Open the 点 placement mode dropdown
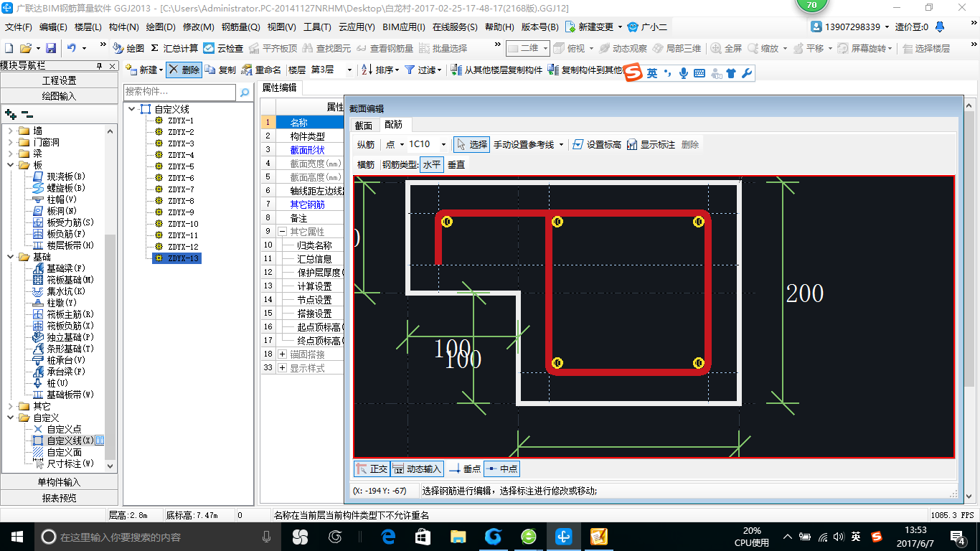Screen dimensions: 980x551 click(402, 144)
